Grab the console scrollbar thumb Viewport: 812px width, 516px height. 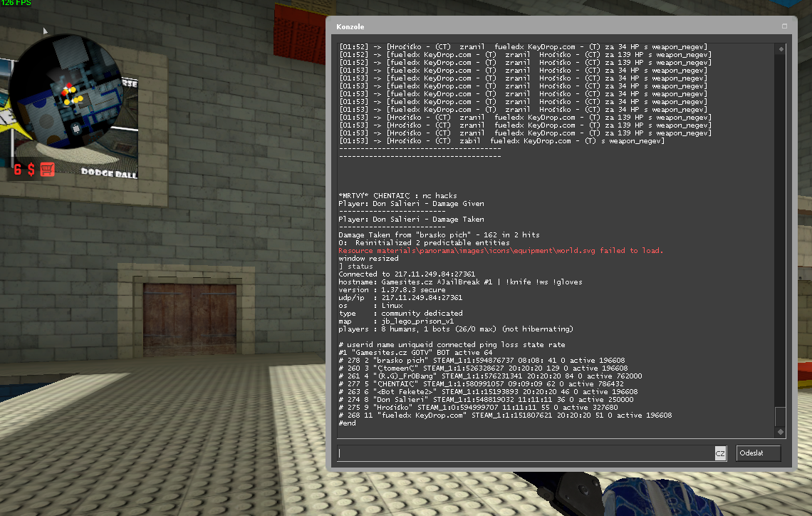[781, 416]
